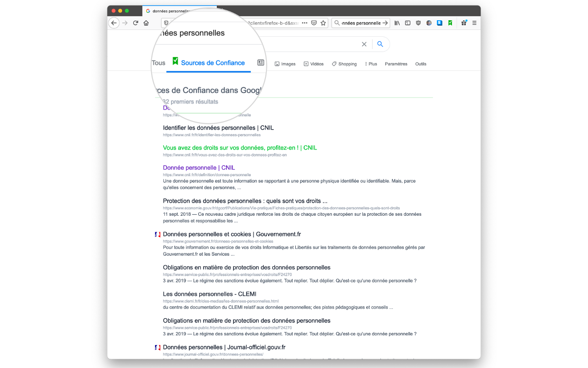This screenshot has height=368, width=588.
Task: Open the tracking protection shield
Action: (166, 23)
